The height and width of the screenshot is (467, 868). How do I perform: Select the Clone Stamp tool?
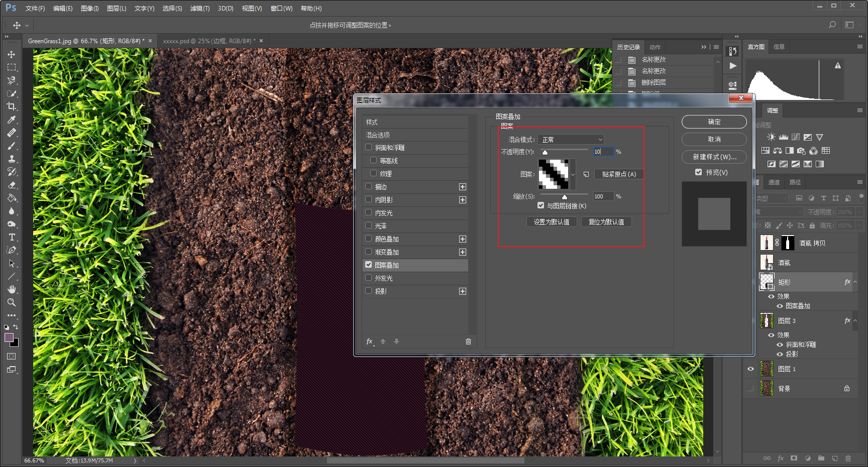[11, 159]
